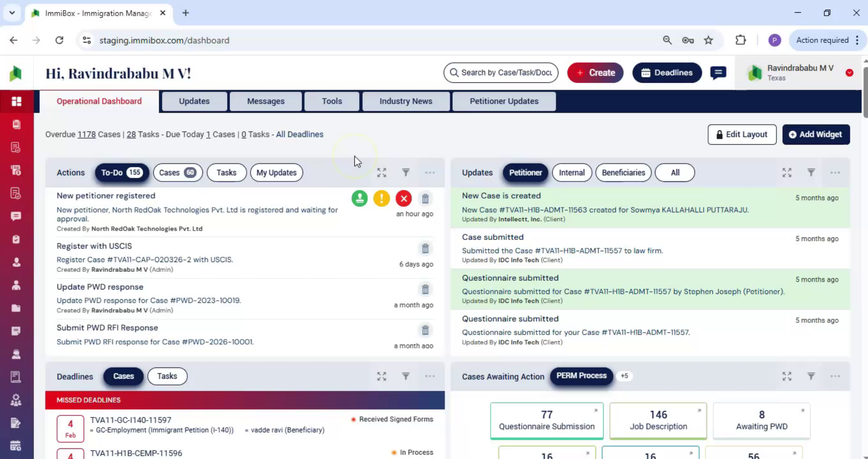Click the Add Widget button
The height and width of the screenshot is (459, 868).
click(x=816, y=134)
